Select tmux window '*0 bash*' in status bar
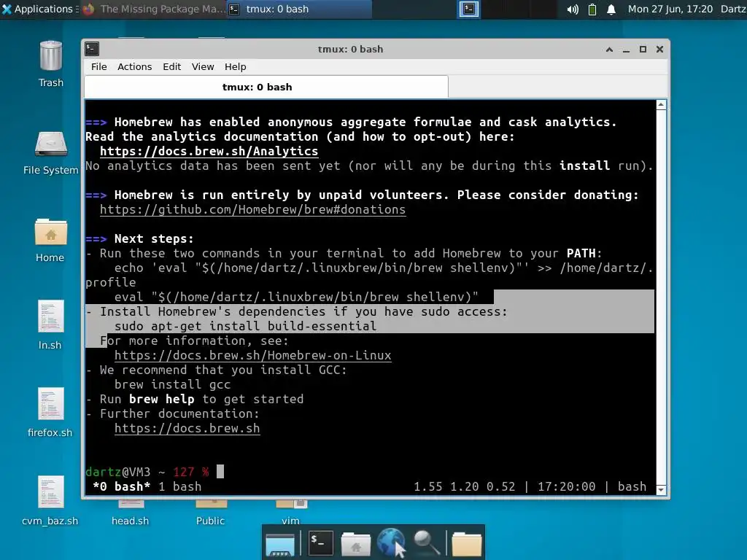This screenshot has height=560, width=747. click(x=122, y=486)
